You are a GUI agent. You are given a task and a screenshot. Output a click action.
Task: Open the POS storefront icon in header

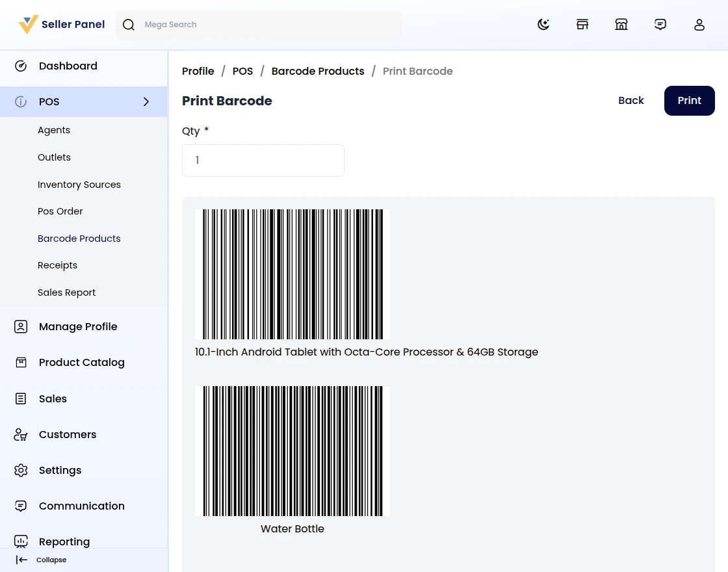click(x=582, y=24)
